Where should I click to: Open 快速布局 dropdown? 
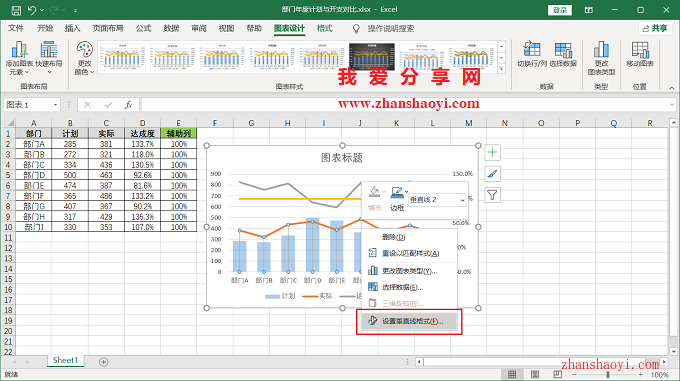coord(49,58)
